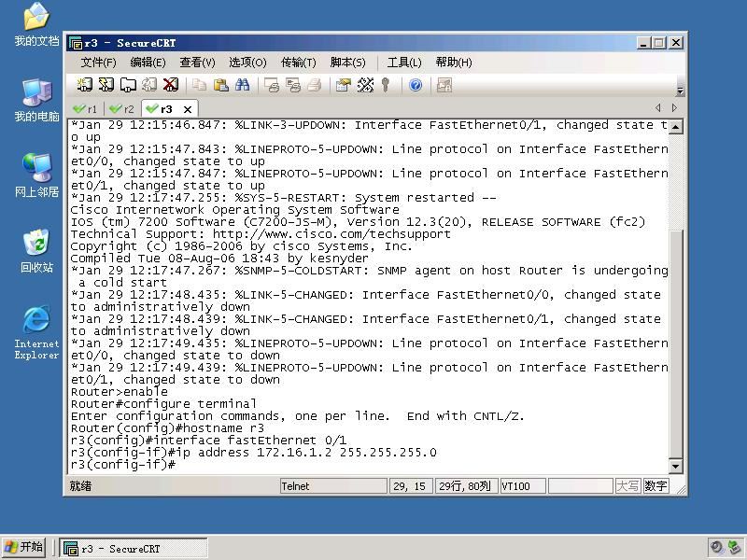Open the 编辑(E) menu
The width and height of the screenshot is (747, 560).
point(148,63)
